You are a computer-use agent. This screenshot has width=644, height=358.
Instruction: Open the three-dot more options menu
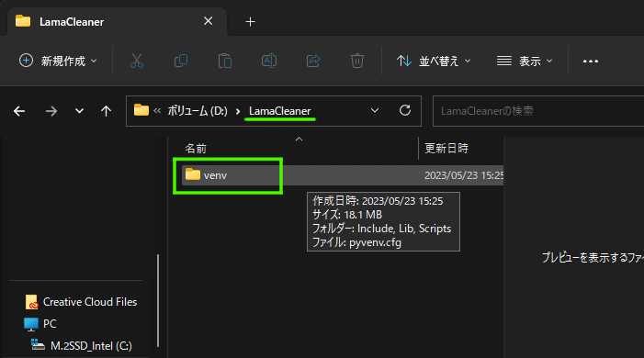click(591, 62)
